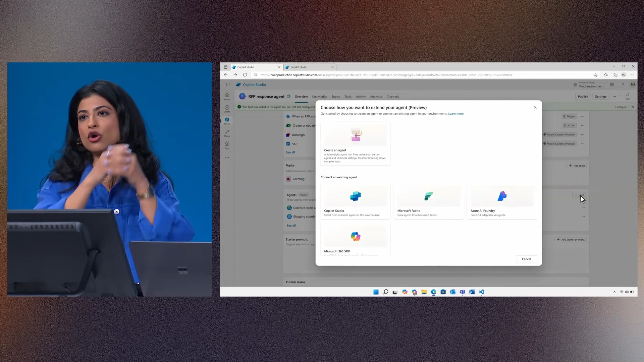The height and width of the screenshot is (362, 644).
Task: Open more options for the SAP row
Action: (583, 143)
